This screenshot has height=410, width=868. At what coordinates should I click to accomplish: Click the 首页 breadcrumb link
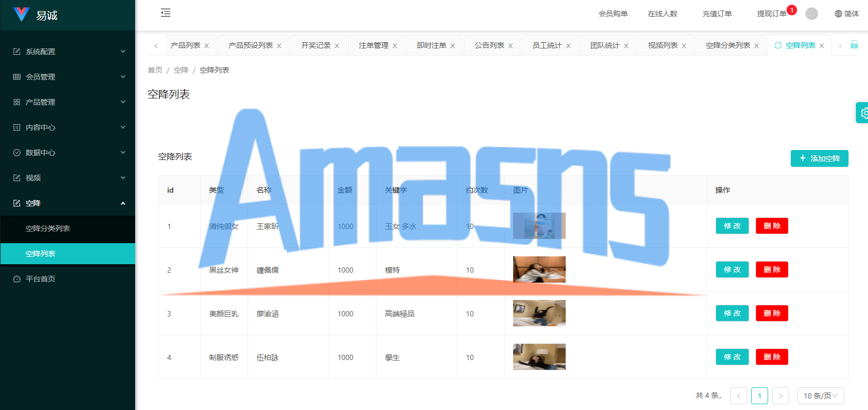(155, 70)
